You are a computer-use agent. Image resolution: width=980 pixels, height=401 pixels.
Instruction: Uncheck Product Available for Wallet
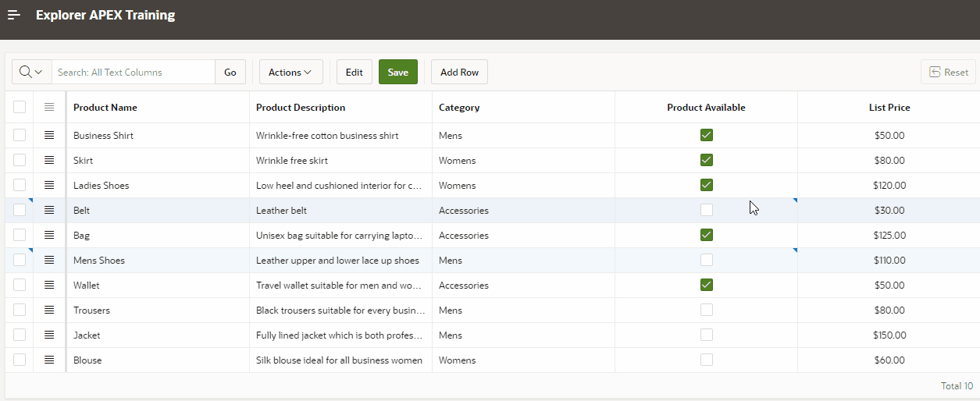point(707,285)
